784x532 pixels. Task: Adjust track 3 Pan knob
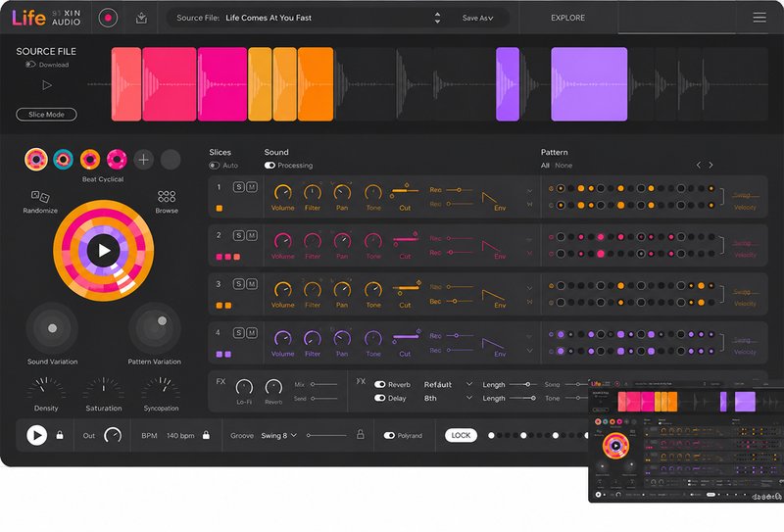click(x=342, y=289)
